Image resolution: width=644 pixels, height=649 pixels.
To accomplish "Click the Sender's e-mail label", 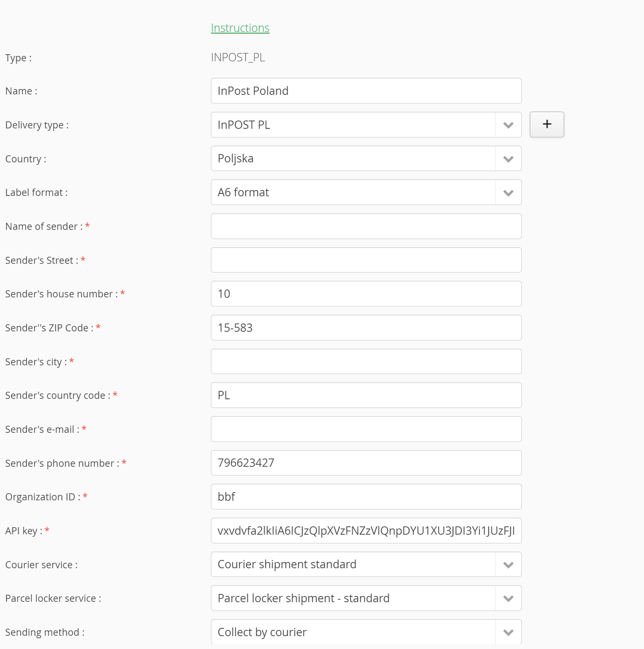I will click(46, 429).
